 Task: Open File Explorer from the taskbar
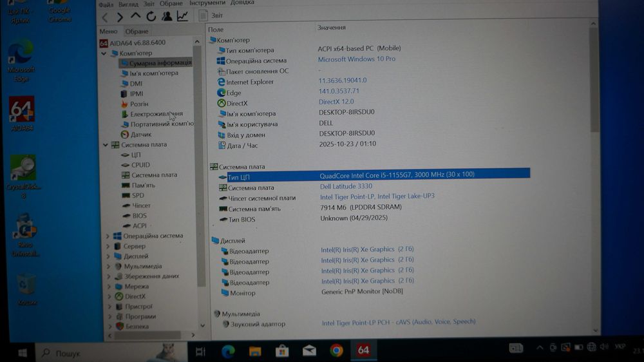click(254, 351)
